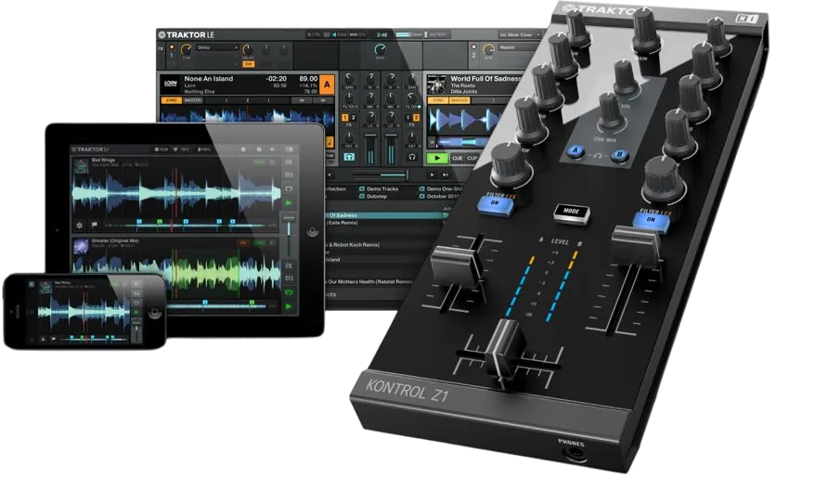Tap iPad top deck green play icon
The width and height of the screenshot is (815, 504).
[x=289, y=202]
